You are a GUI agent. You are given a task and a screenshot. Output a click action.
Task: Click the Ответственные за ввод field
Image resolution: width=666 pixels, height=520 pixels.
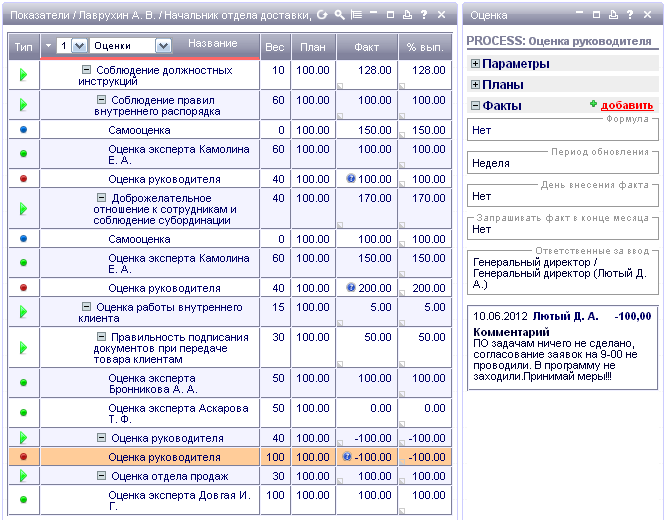tap(563, 273)
